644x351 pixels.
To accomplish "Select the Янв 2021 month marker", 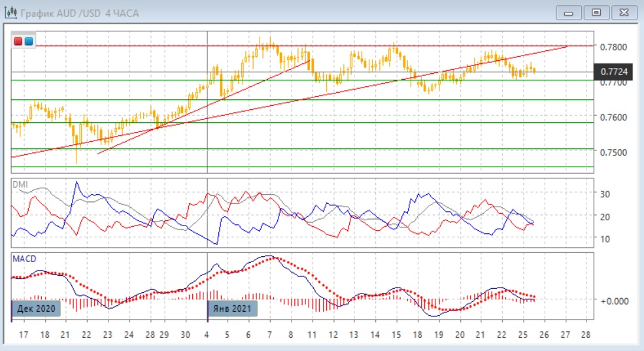I will [x=233, y=309].
